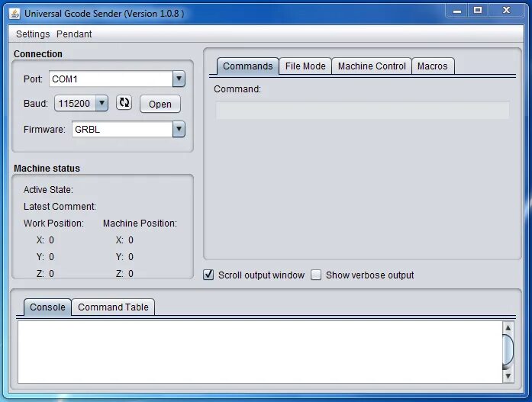Open the Settings menu
Screen dimensions: 532x402
33,34
